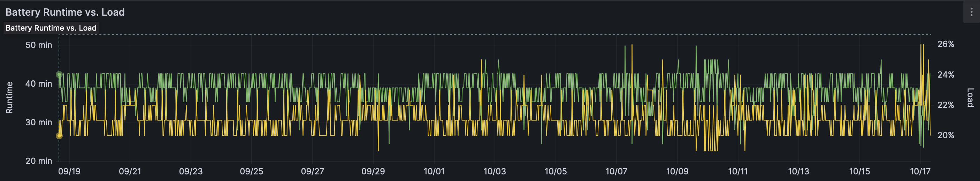Viewport: 980px width, 181px height.
Task: Click the 50 min y-axis label
Action: [39, 45]
